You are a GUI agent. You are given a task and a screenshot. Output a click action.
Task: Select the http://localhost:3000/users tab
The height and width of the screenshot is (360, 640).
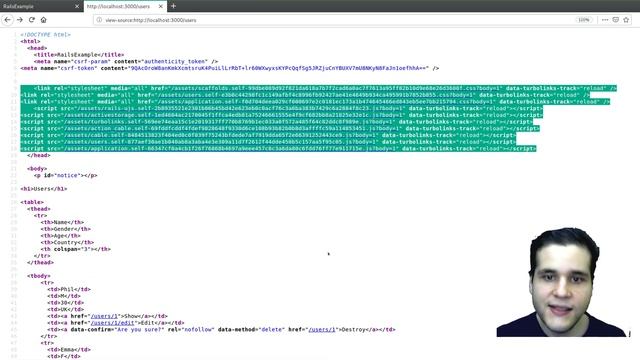click(124, 7)
